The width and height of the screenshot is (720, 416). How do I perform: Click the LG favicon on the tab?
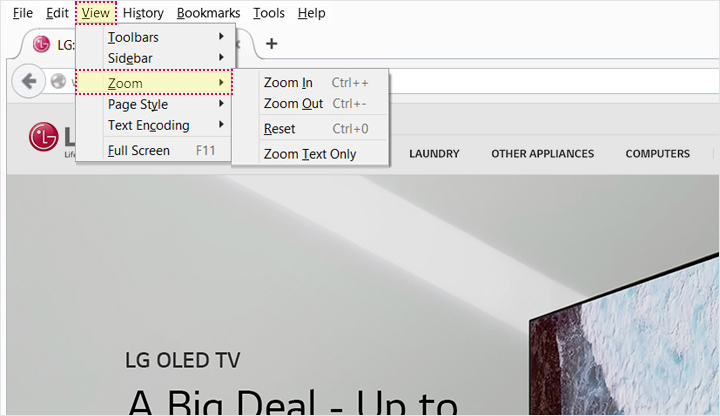(x=41, y=44)
